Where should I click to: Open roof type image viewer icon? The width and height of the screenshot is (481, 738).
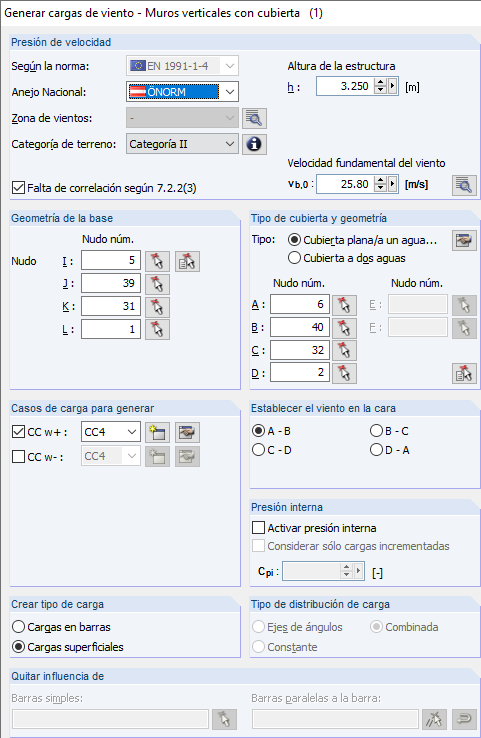pyautogui.click(x=464, y=240)
